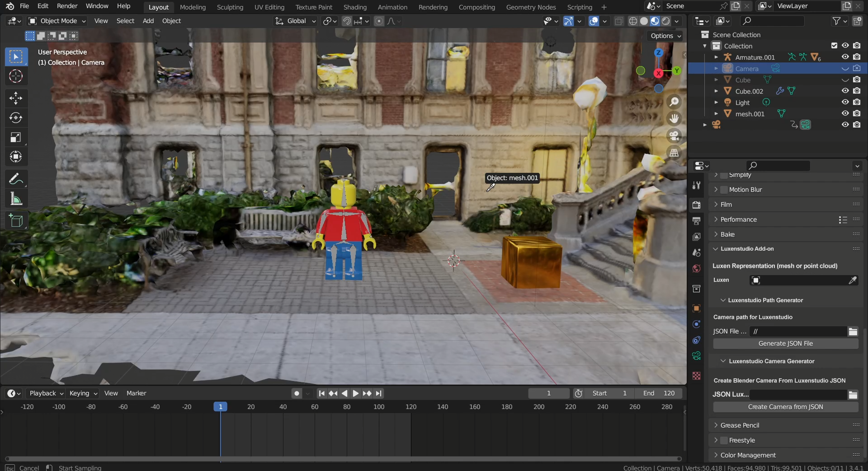Click the Generate JSON File button
This screenshot has height=471, width=868.
coord(785,343)
